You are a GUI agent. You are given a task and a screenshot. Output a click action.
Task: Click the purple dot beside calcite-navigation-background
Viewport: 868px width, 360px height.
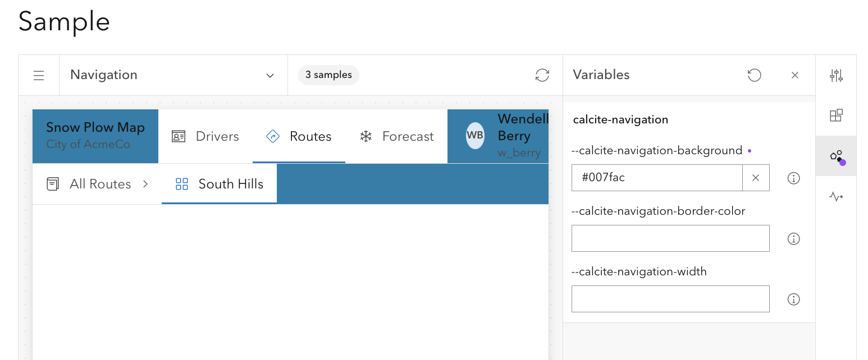(751, 150)
